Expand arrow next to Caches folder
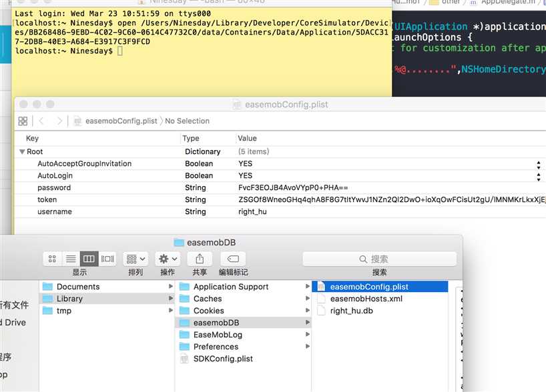The height and width of the screenshot is (392, 546). click(308, 299)
